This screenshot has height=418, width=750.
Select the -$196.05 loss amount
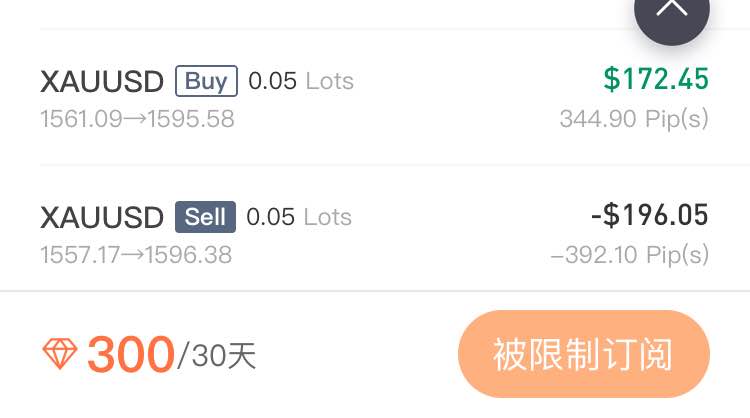(649, 215)
